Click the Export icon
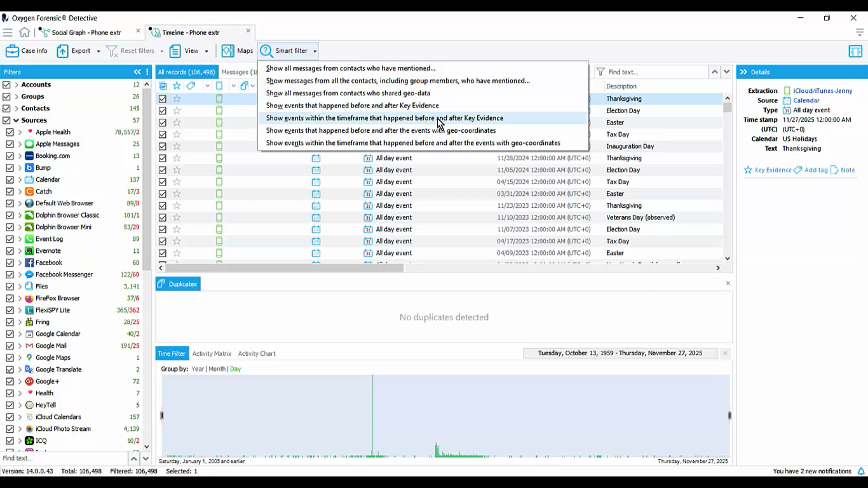 [x=63, y=51]
